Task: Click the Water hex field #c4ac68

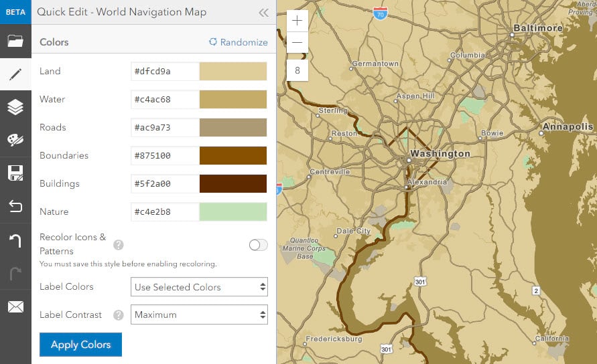Action: (x=165, y=99)
